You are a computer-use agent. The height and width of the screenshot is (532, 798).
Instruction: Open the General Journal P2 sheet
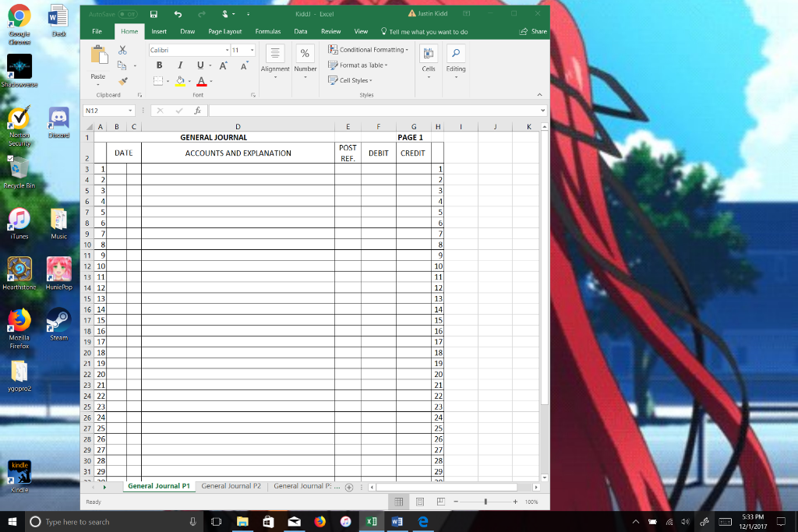point(230,485)
